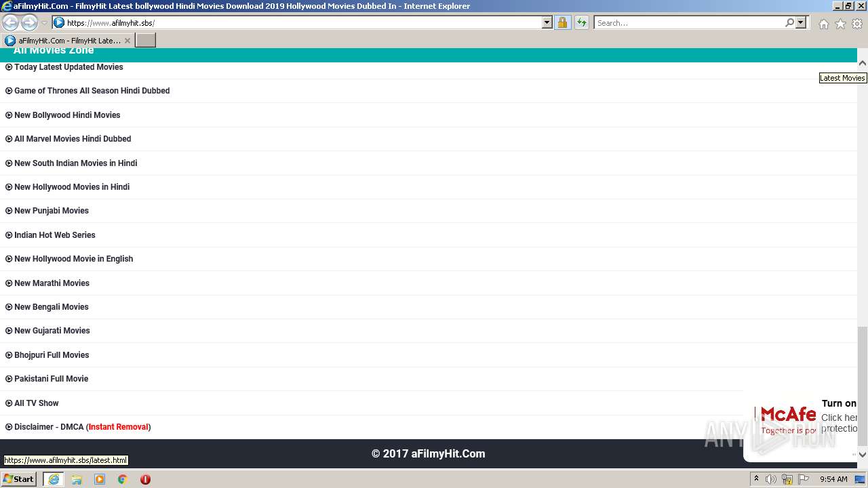Select the aFilmyHit.Com browser tab
The width and height of the screenshot is (868, 488).
[67, 41]
